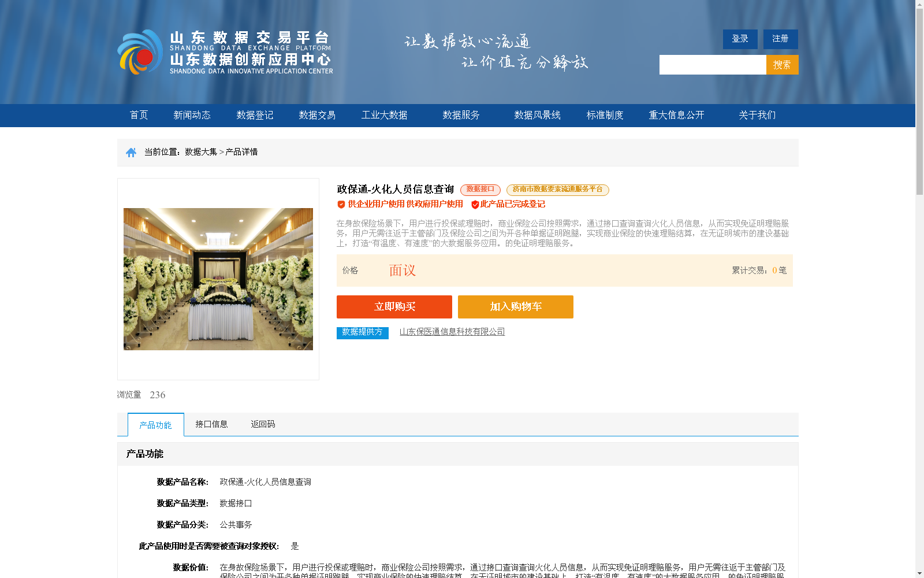Select the 接口信息 tab
The width and height of the screenshot is (924, 578).
click(x=211, y=424)
